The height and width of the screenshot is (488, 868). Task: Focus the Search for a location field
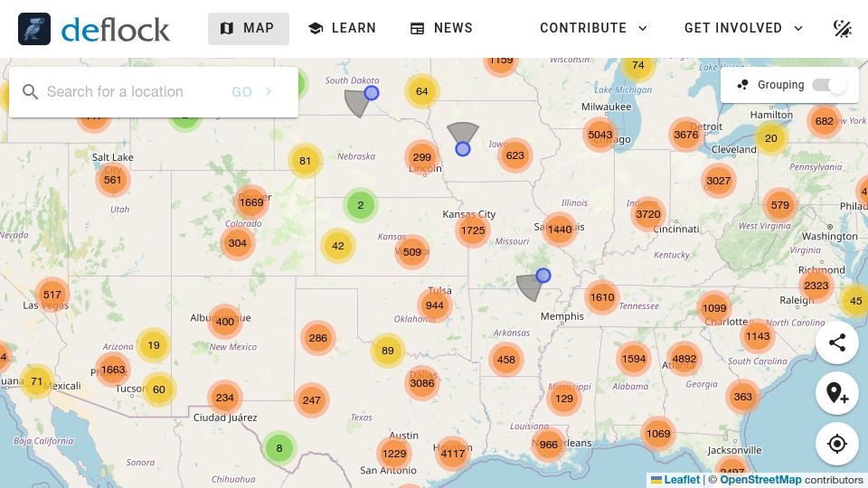coord(133,92)
